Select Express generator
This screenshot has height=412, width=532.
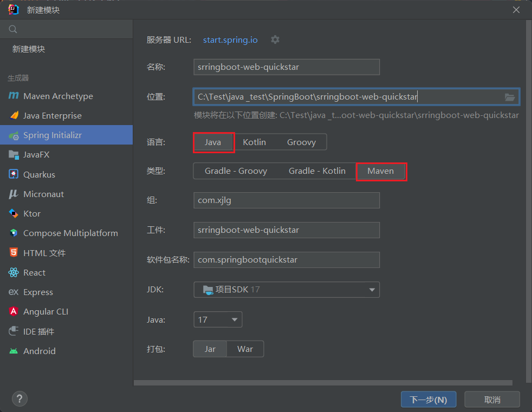(66, 292)
